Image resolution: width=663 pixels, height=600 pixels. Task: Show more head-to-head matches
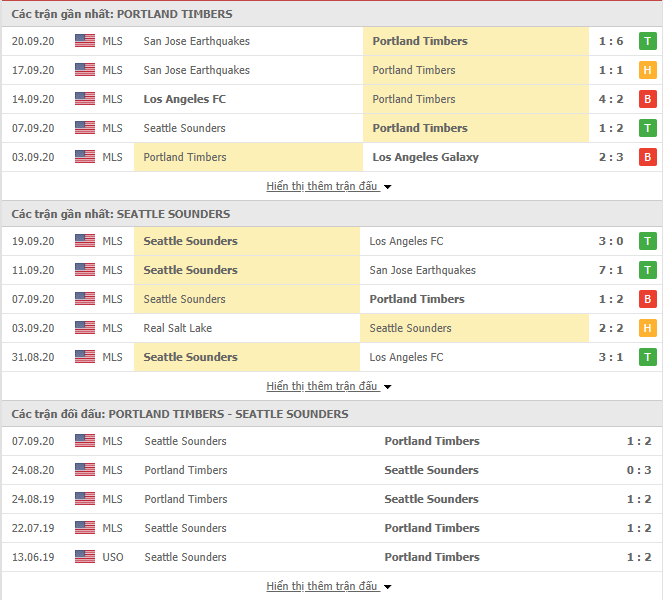329,586
